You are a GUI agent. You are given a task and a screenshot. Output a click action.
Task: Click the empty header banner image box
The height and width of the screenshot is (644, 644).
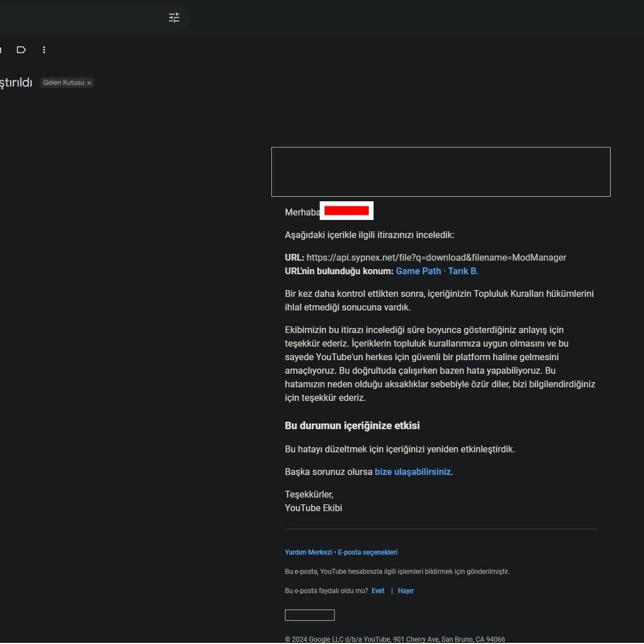(x=440, y=172)
